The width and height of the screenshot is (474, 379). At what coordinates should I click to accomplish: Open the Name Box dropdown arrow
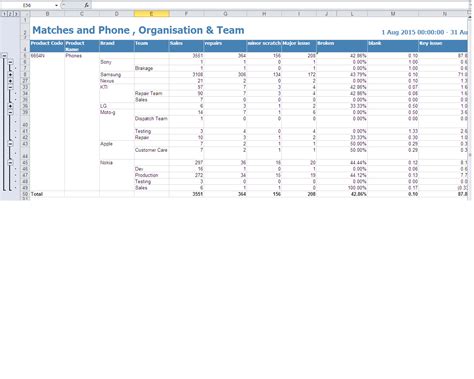pos(56,5)
